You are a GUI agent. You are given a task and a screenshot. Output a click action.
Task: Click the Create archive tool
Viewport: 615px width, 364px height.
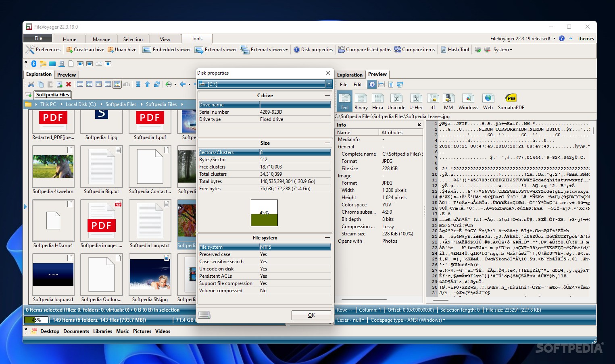85,50
